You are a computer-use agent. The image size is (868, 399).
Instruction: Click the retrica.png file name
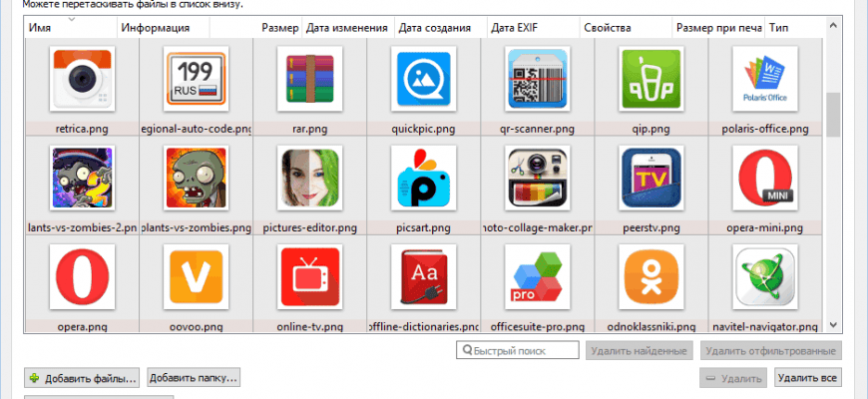(82, 130)
